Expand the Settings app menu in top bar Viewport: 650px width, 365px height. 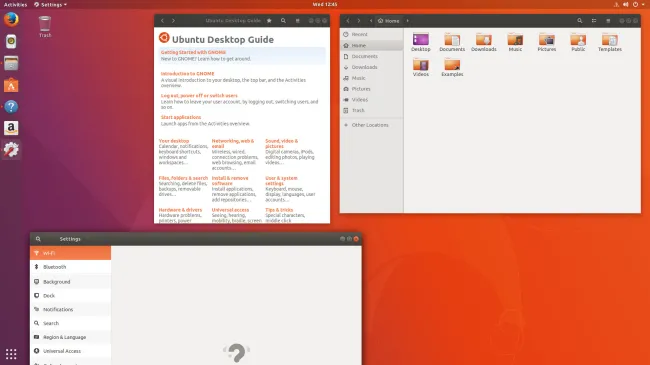51,5
